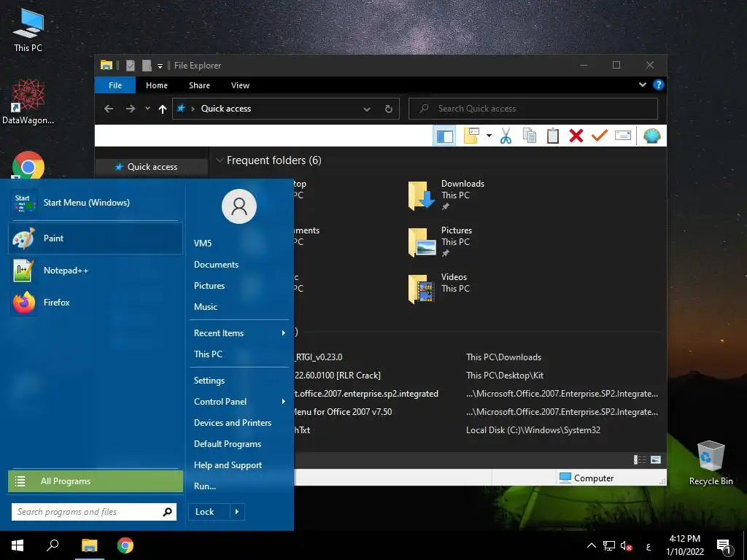Click the Email envelope toolbar icon

pos(623,136)
